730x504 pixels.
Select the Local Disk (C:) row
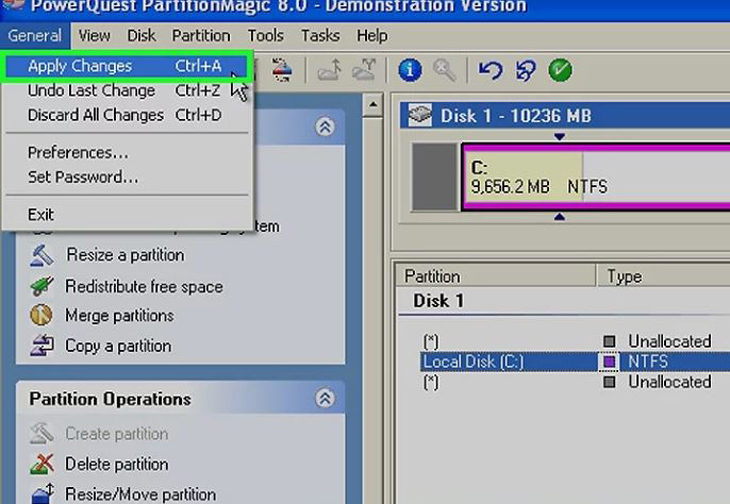pos(575,362)
